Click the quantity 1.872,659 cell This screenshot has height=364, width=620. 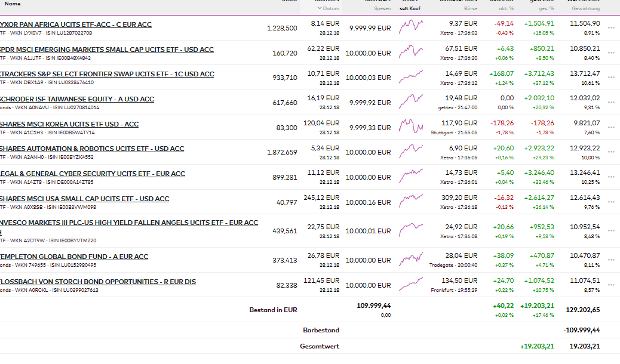click(282, 152)
